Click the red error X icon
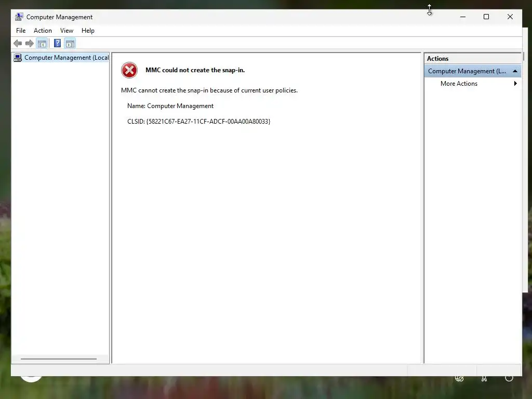 129,70
